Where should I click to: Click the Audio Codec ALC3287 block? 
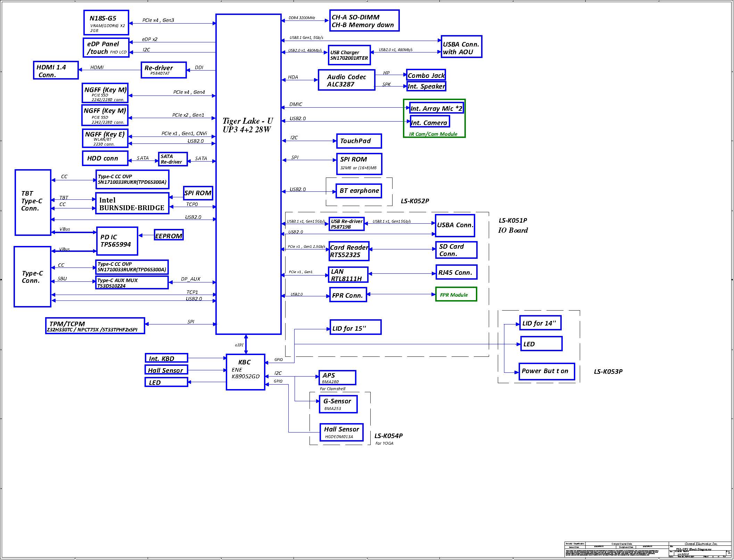click(x=346, y=80)
